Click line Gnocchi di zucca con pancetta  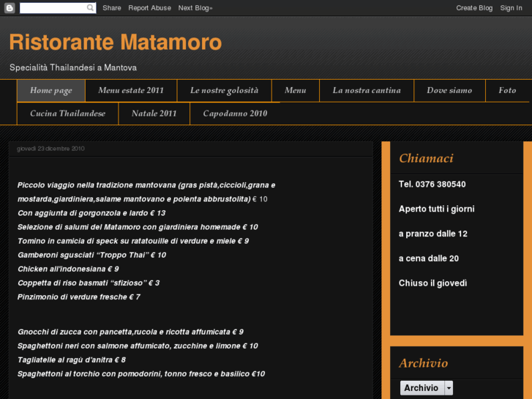[130, 332]
